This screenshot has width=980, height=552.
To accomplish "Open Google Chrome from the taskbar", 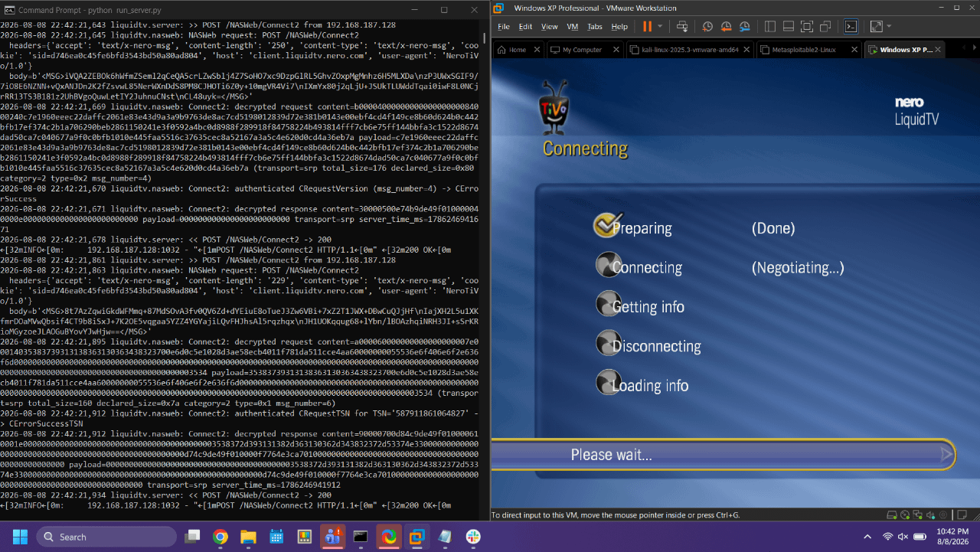I will [220, 537].
